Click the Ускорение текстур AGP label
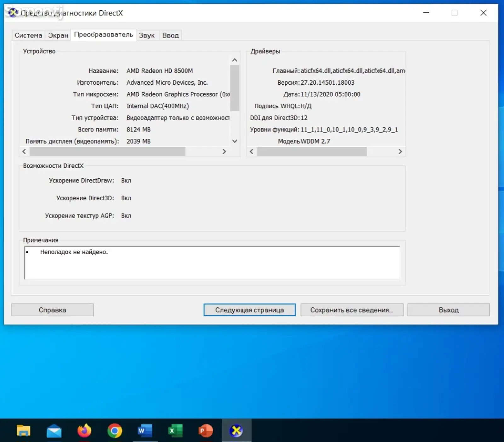 (79, 216)
